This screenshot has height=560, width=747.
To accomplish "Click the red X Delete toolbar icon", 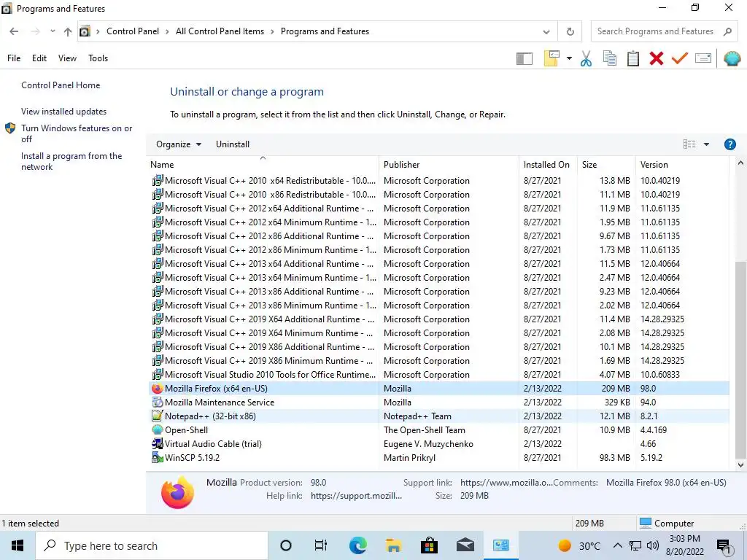I will coord(656,58).
